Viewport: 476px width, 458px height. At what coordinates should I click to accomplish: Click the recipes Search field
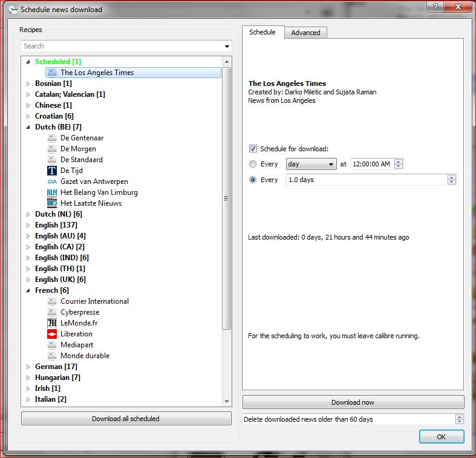[x=123, y=46]
